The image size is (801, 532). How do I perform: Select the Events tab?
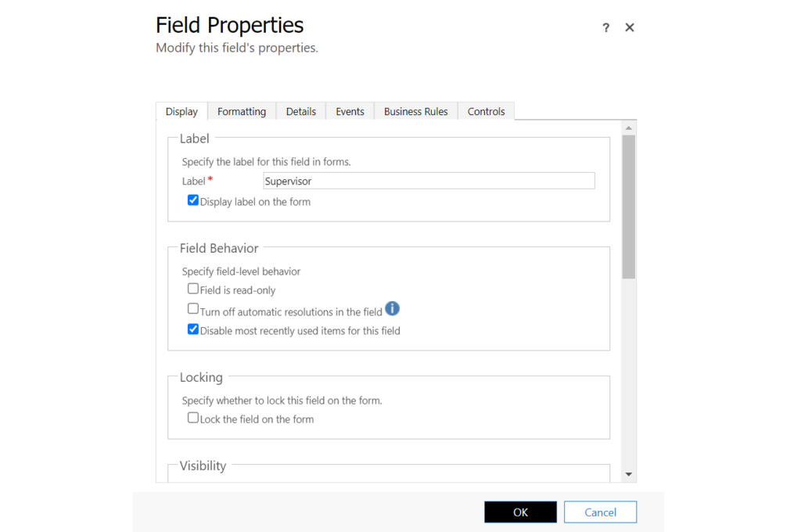pos(350,111)
